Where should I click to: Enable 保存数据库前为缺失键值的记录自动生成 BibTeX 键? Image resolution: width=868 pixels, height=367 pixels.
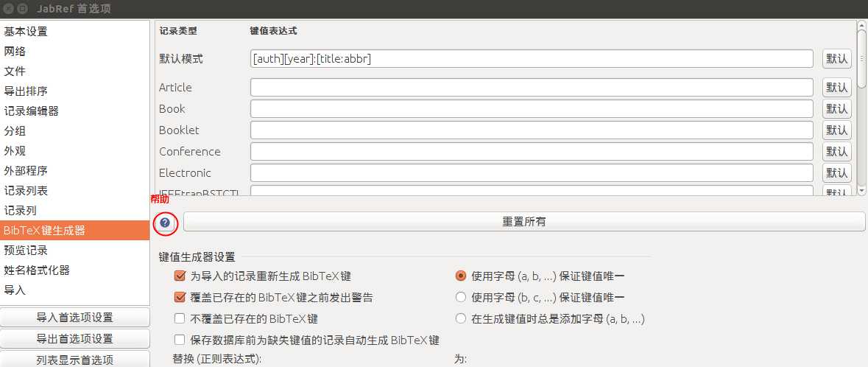[x=180, y=340]
